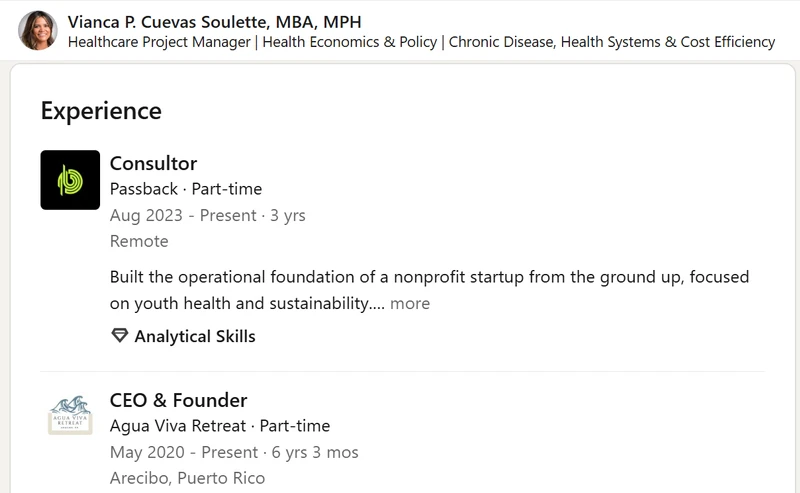Click the Part-time label beside Passback

click(x=227, y=189)
